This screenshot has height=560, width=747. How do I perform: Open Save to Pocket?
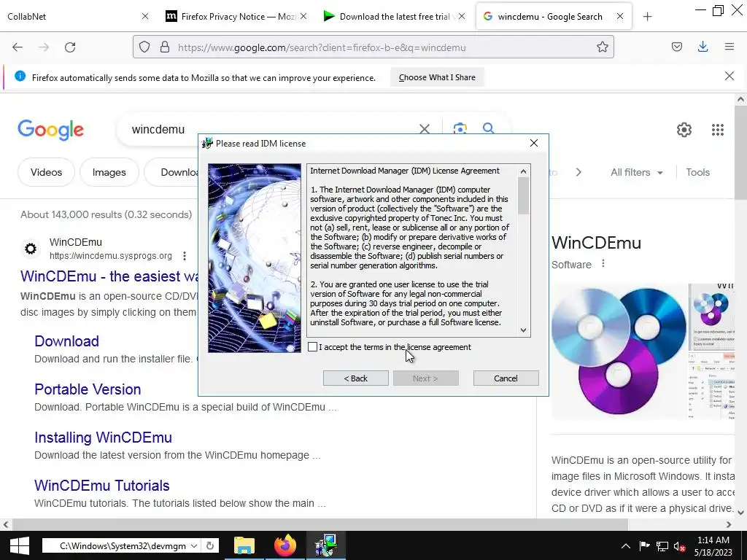pos(677,47)
